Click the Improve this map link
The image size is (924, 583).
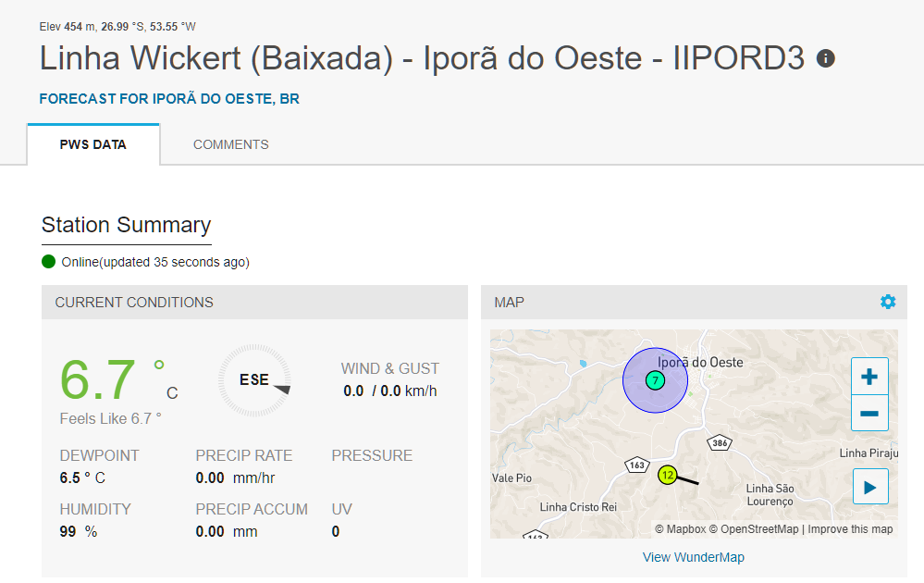tap(851, 529)
